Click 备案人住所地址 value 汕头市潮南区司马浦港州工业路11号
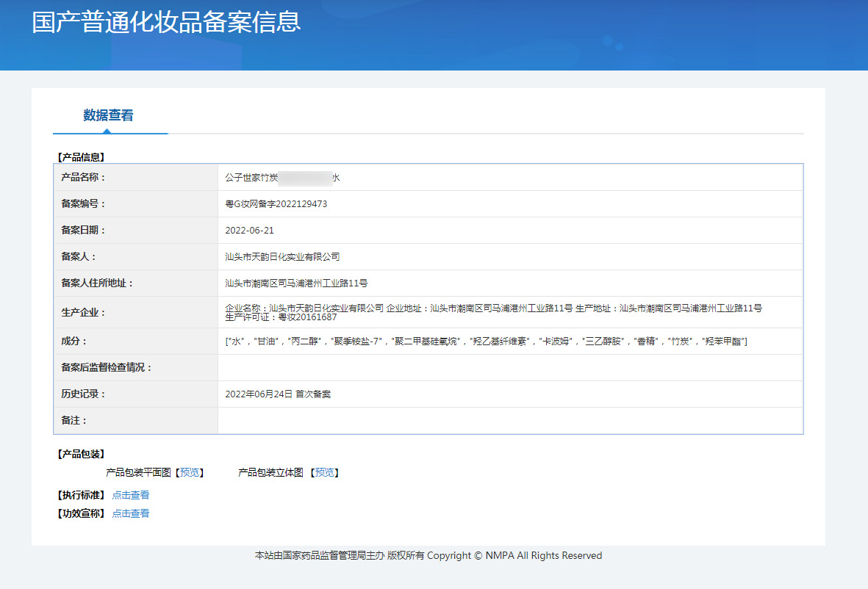This screenshot has width=868, height=589. point(296,283)
